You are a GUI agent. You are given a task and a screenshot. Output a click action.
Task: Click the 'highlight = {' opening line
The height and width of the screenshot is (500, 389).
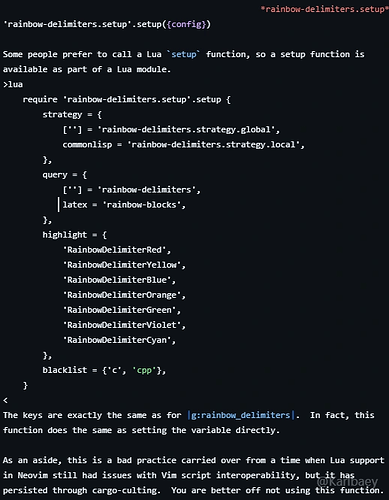pyautogui.click(x=75, y=235)
